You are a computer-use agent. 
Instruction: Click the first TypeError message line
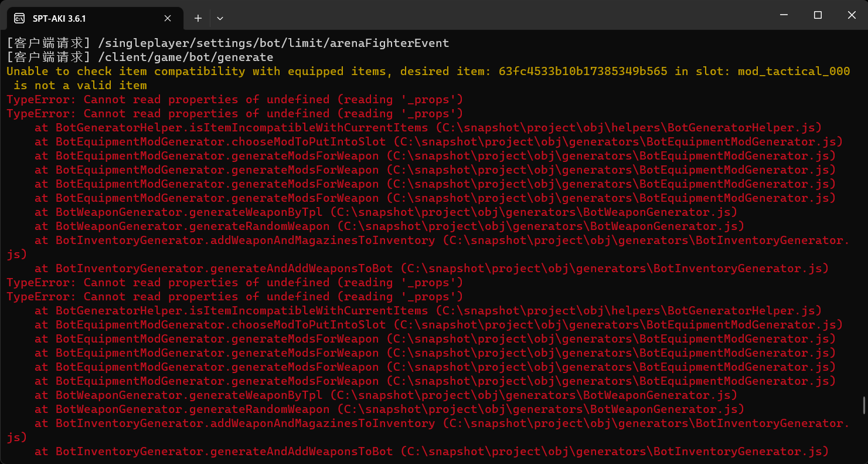click(234, 99)
